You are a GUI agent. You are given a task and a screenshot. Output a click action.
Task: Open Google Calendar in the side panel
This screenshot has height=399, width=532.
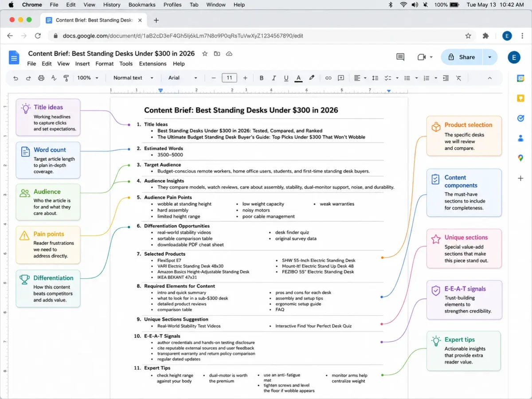coord(520,78)
